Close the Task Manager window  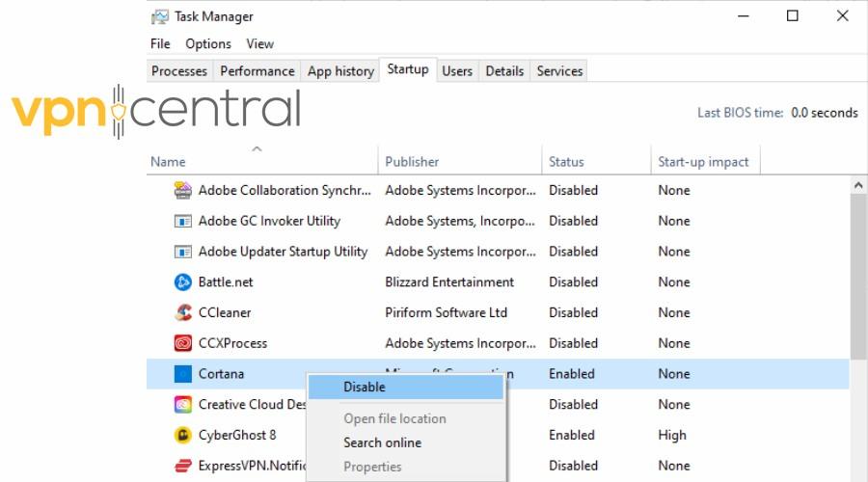842,16
